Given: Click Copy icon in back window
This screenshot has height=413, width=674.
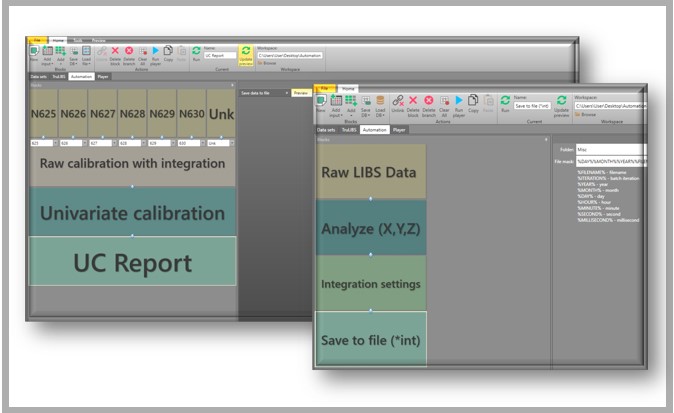Looking at the screenshot, I should [x=168, y=51].
